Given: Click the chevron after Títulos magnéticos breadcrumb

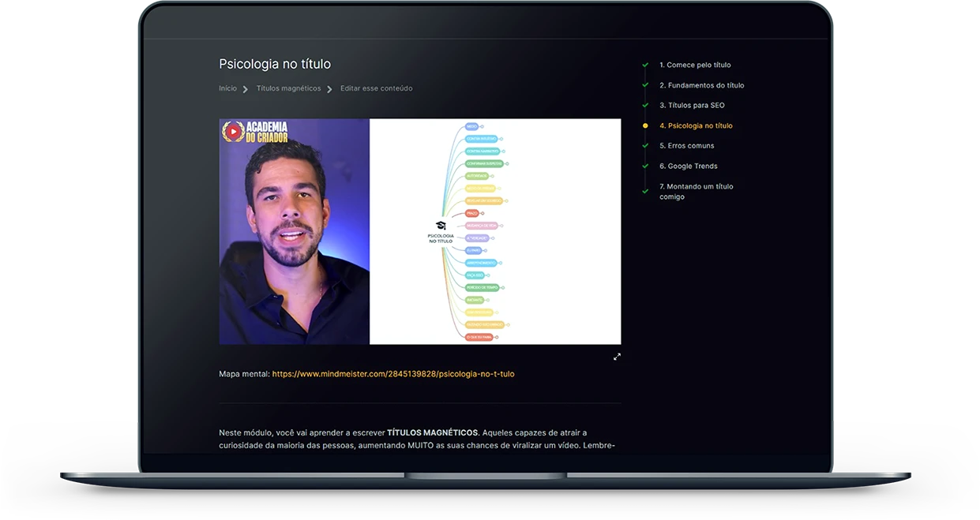Looking at the screenshot, I should click(330, 89).
